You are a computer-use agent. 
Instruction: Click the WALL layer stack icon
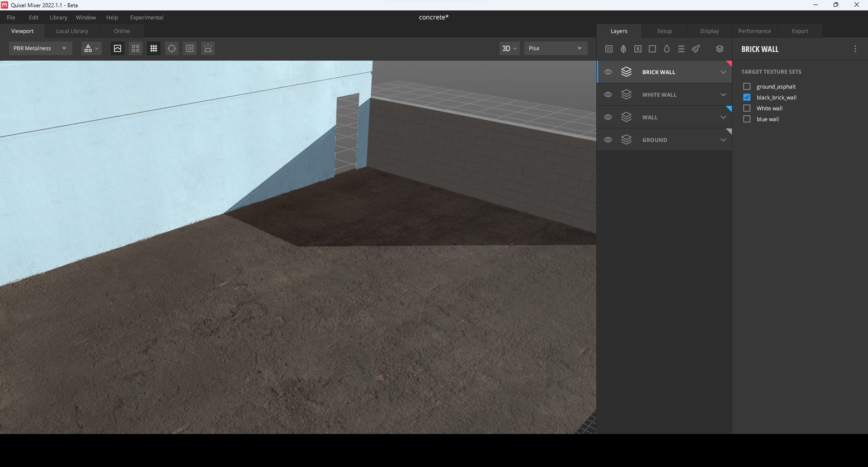626,117
